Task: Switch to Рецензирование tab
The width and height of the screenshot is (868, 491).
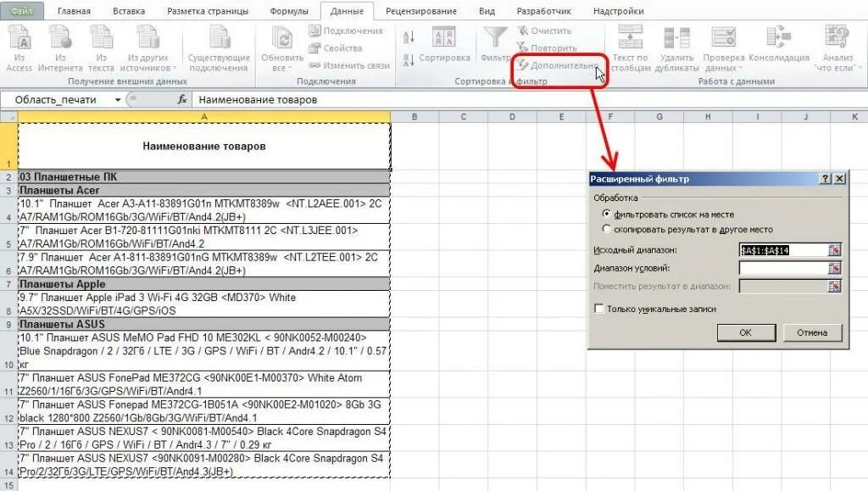Action: coord(421,11)
